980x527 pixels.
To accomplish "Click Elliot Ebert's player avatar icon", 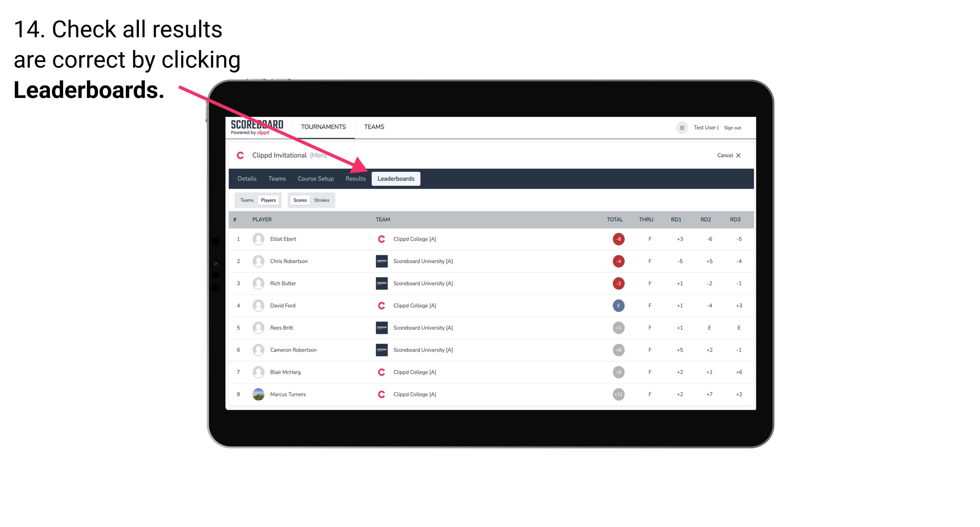I will [256, 239].
